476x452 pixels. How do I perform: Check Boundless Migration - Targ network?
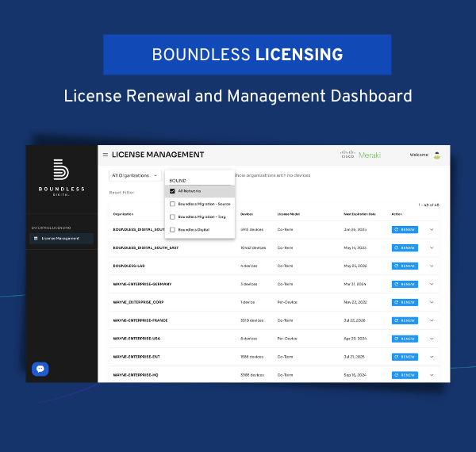click(x=172, y=217)
